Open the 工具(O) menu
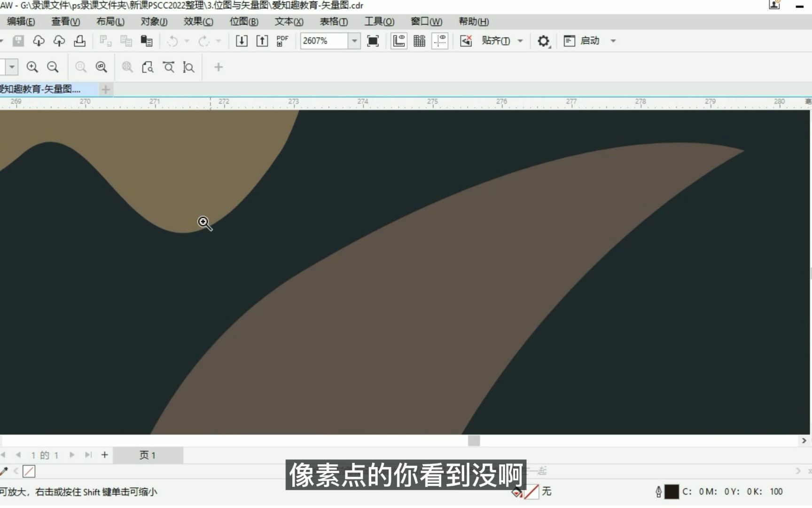The image size is (812, 508). tap(379, 22)
